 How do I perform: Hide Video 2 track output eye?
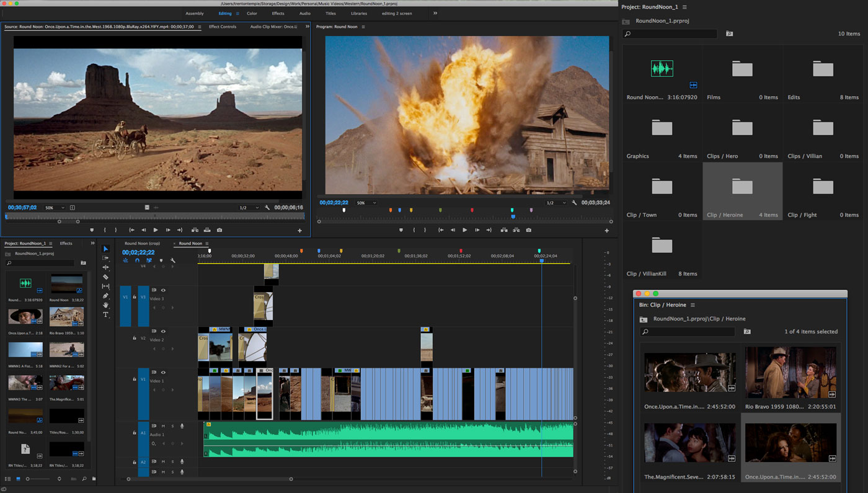point(163,331)
